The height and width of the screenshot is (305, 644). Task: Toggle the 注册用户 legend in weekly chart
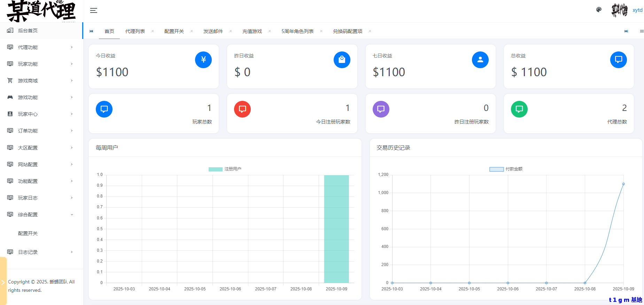[x=225, y=169]
